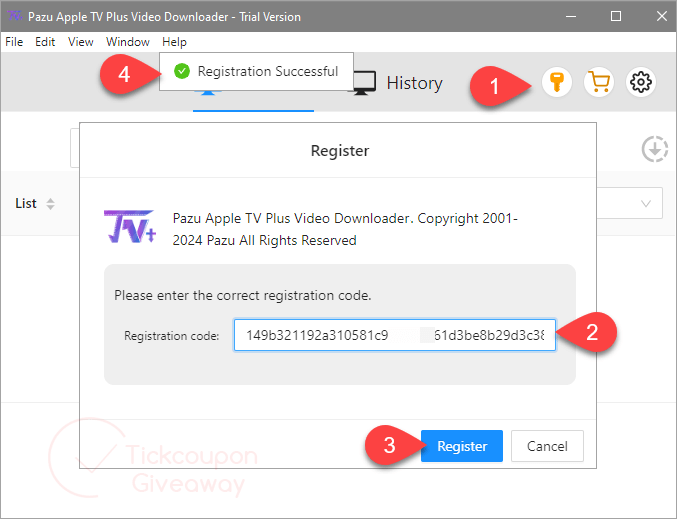Open settings with the gear icon
The image size is (677, 519).
click(x=641, y=82)
